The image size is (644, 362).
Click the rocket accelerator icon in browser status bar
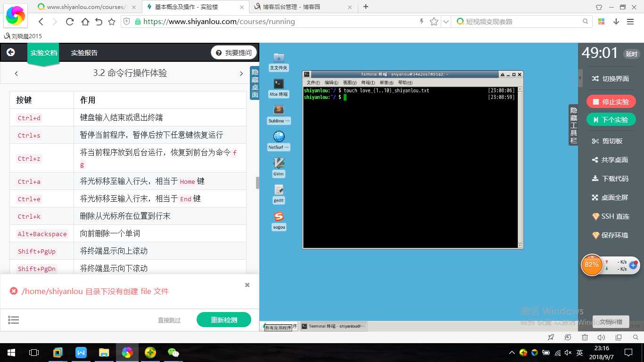pyautogui.click(x=551, y=337)
